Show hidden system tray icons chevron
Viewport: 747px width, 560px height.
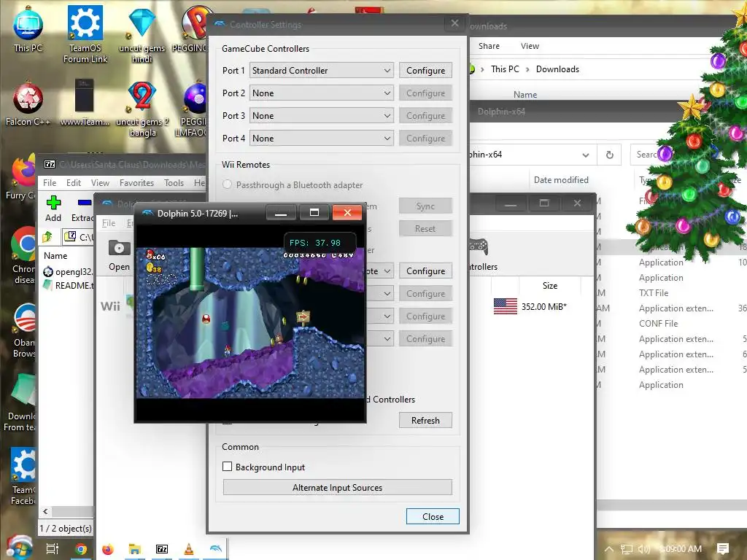[x=608, y=549]
